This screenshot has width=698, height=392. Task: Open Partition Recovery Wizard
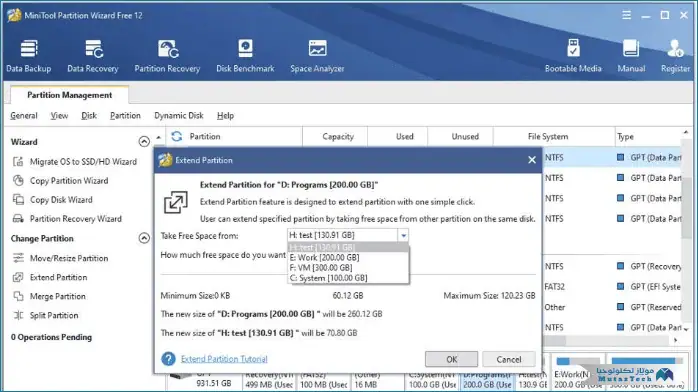pos(67,219)
